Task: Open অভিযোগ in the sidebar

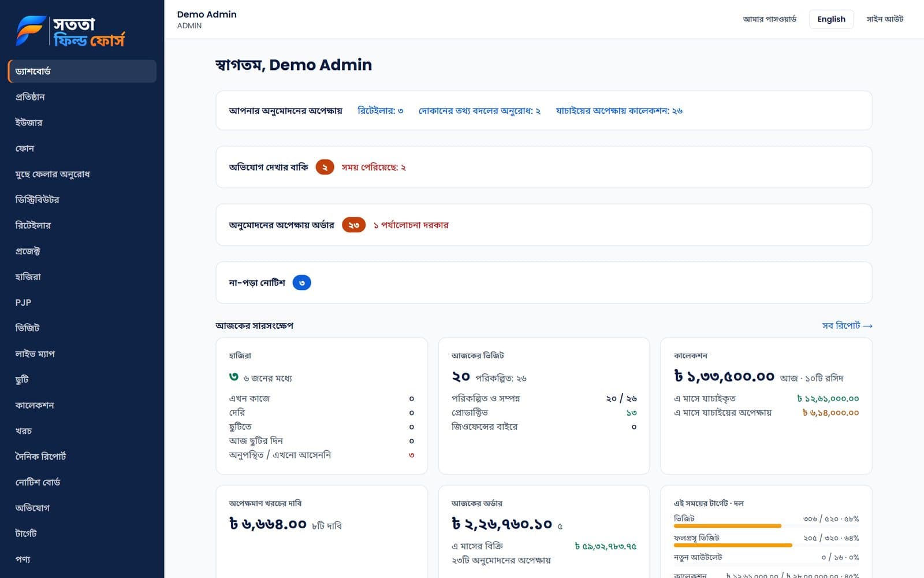Action: click(x=82, y=508)
